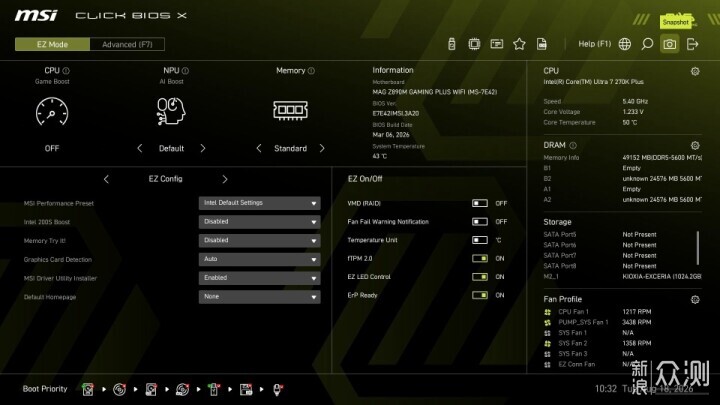Select USB key boot priority icon
Viewport: 720px width, 405px height.
pyautogui.click(x=214, y=389)
